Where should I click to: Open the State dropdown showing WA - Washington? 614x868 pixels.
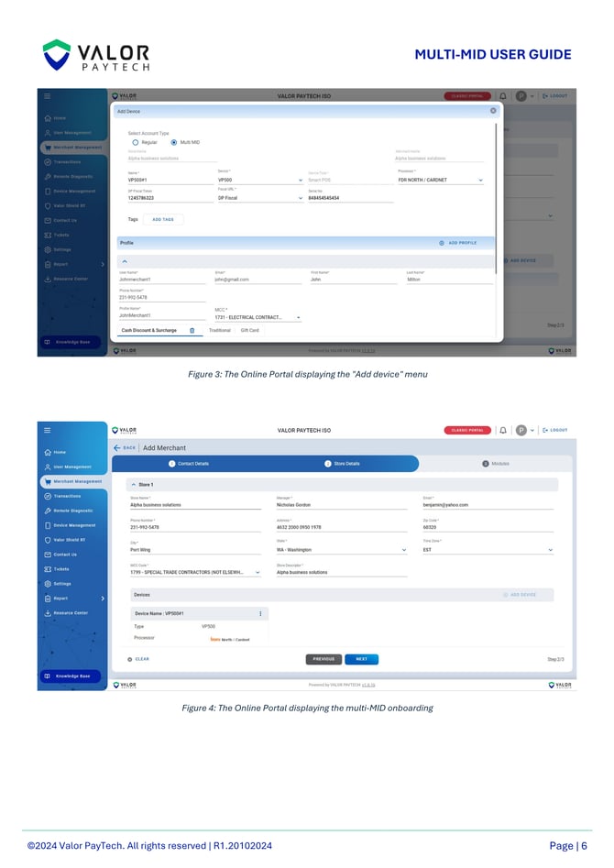(406, 550)
